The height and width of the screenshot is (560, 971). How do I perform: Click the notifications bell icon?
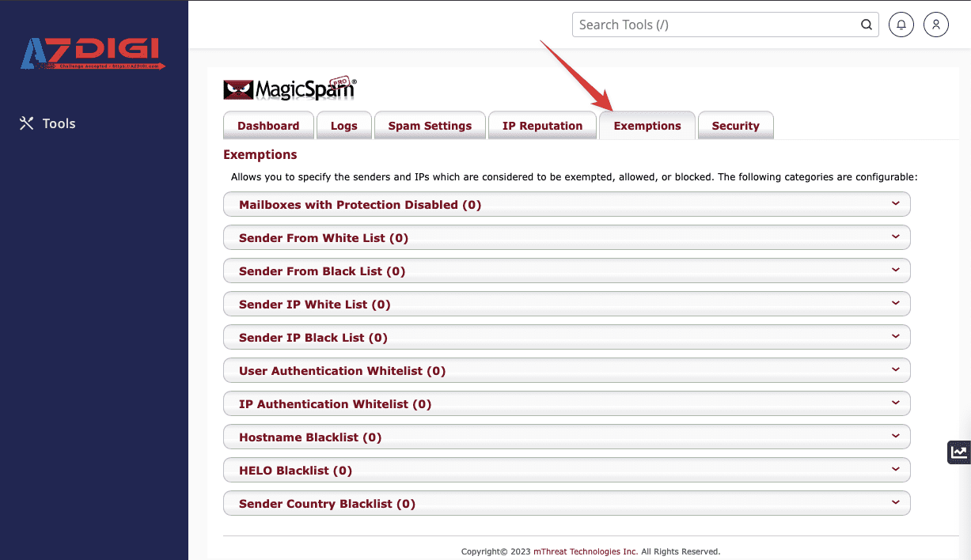(x=901, y=25)
